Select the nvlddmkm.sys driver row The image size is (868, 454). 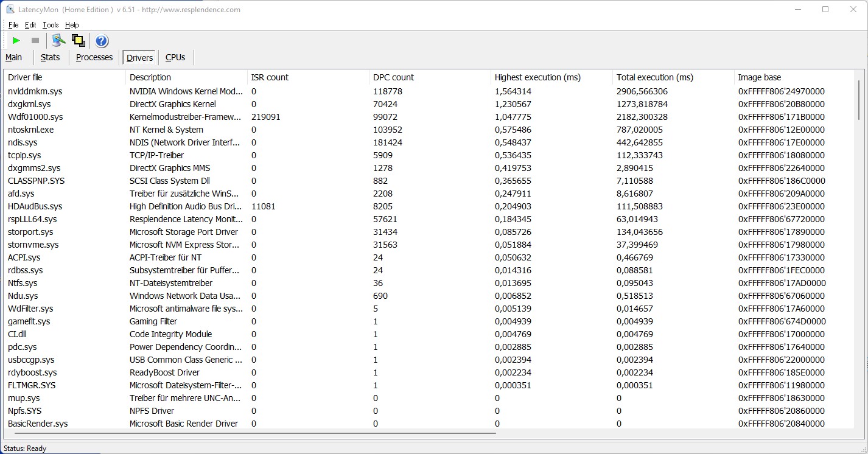pos(429,91)
